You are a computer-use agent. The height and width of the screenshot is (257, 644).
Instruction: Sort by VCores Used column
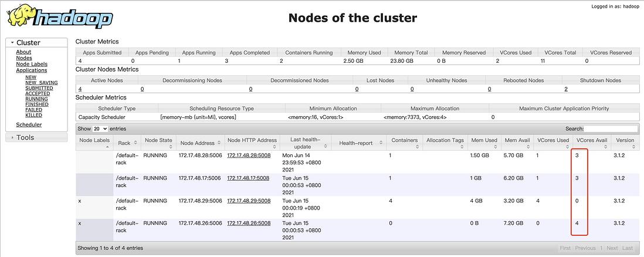553,142
